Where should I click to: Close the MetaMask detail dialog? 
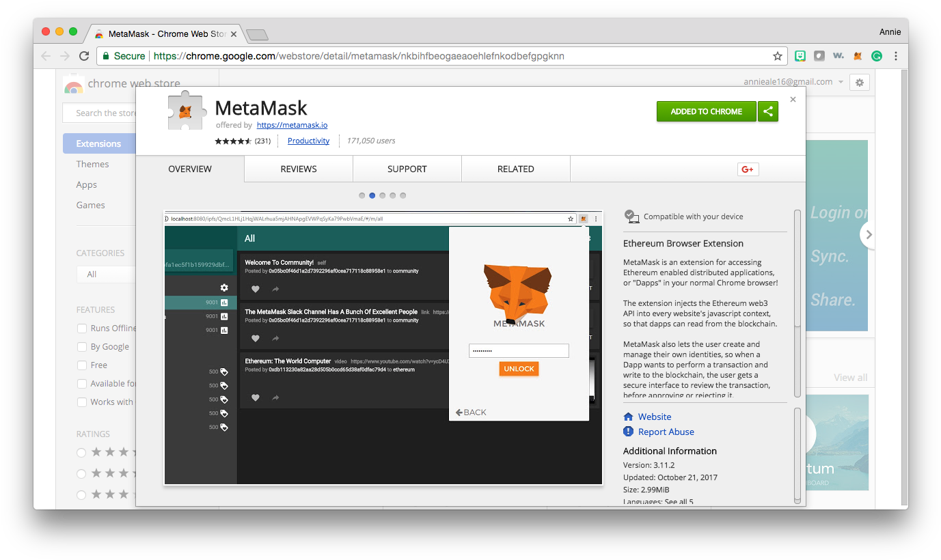coord(793,100)
